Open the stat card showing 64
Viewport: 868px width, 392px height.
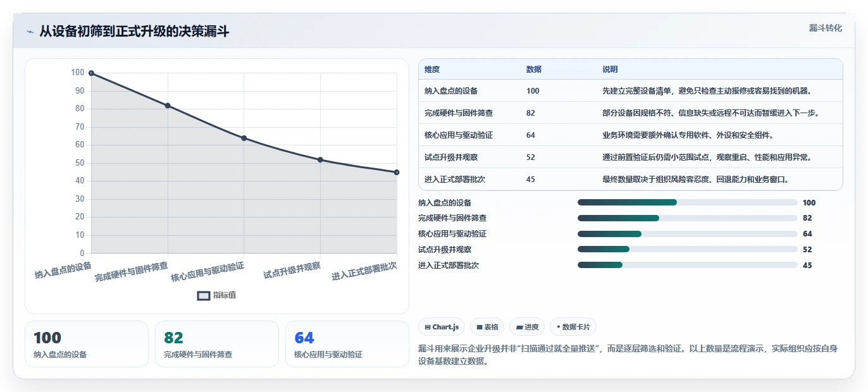347,344
